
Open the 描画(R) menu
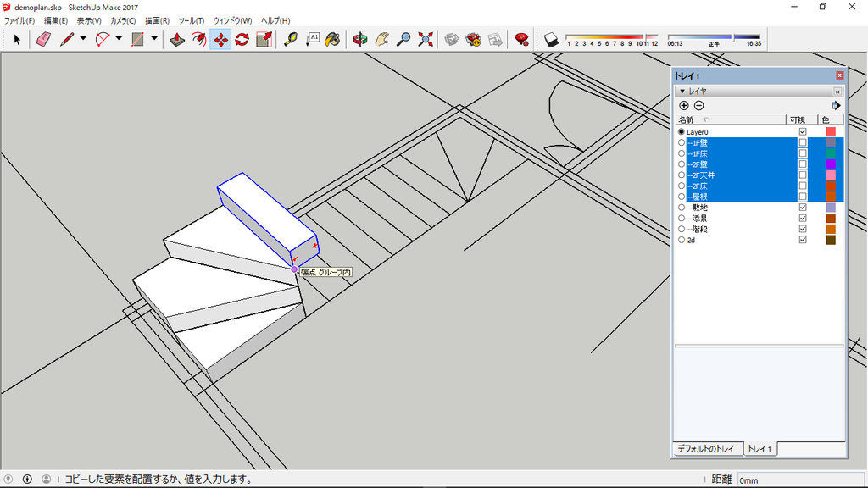[157, 21]
